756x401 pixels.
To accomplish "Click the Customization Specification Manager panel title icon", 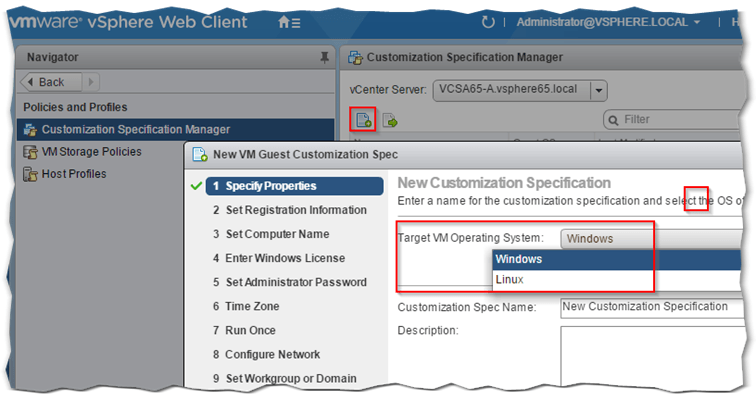I will click(x=355, y=58).
